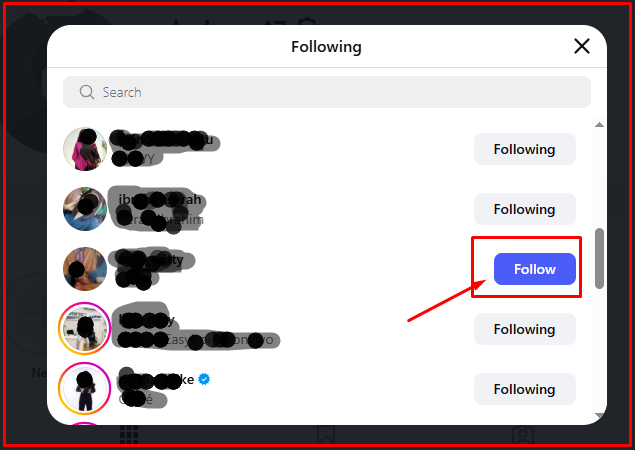Click the vertical scrollbar thumb of the list

[599, 257]
